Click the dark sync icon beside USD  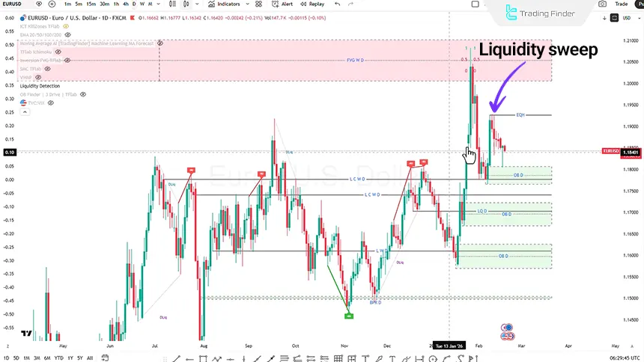click(615, 18)
